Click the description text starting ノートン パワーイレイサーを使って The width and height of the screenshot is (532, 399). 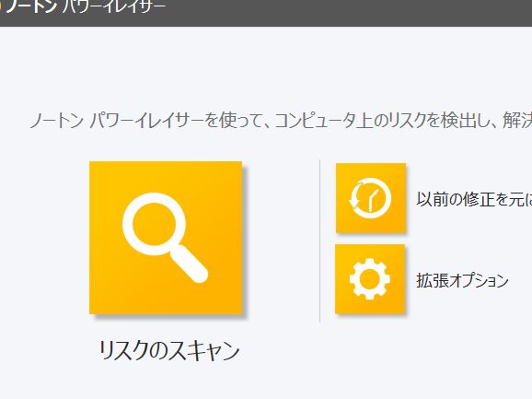[281, 120]
